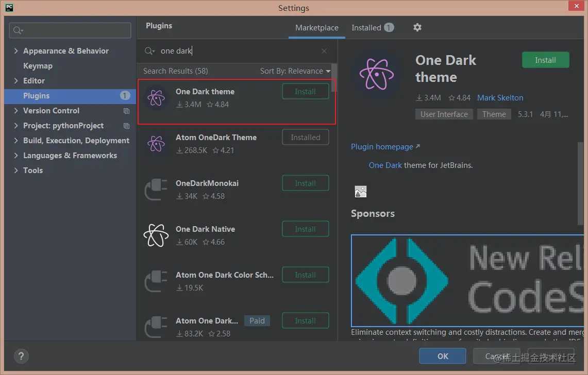Install Atom One Dark Color Scheme plugin
This screenshot has height=375, width=588.
tap(305, 275)
